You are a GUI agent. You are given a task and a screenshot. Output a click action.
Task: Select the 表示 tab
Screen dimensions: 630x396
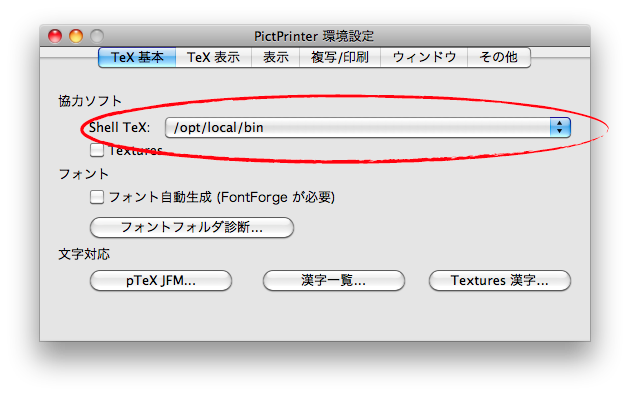pos(276,57)
